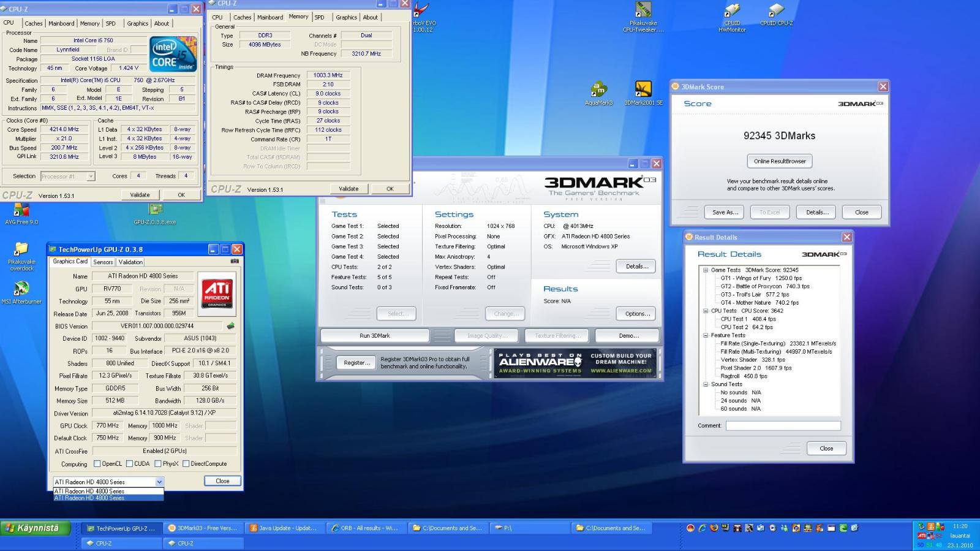The width and height of the screenshot is (980, 551).
Task: Switch to Validation tab in GPU-Z
Action: [x=130, y=262]
